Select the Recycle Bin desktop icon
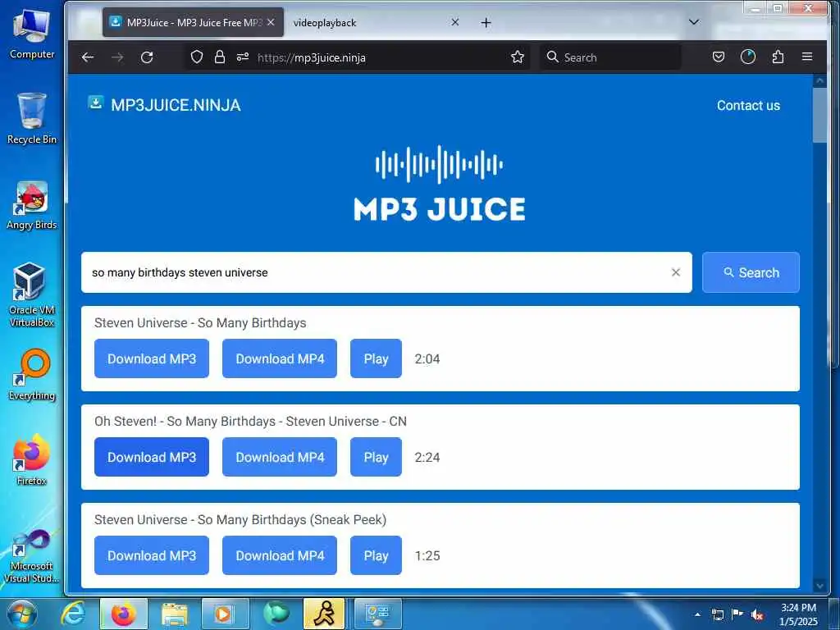The width and height of the screenshot is (840, 630). (32, 119)
